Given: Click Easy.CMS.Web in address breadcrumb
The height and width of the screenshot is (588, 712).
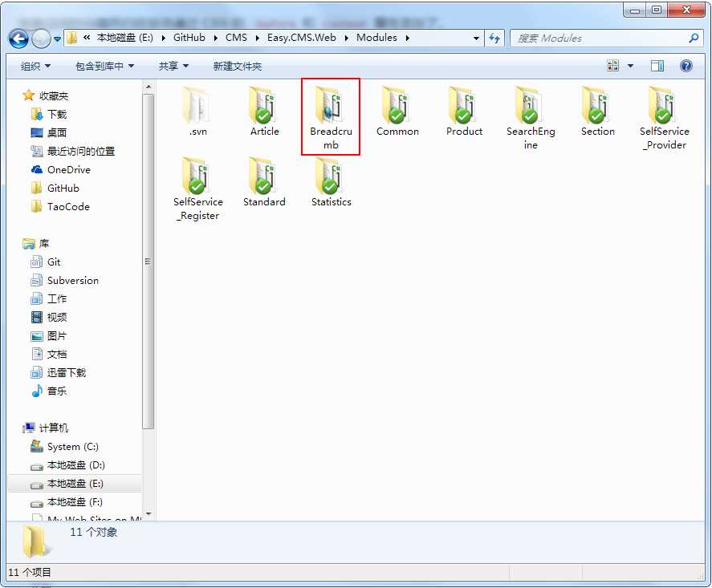Looking at the screenshot, I should click(x=302, y=38).
